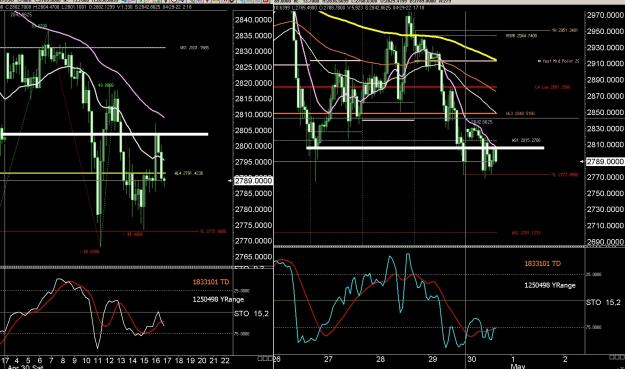Screen dimensions: 625x369
Task: Click the 2770.0000 price label on left chart axis
Action: coord(254,241)
